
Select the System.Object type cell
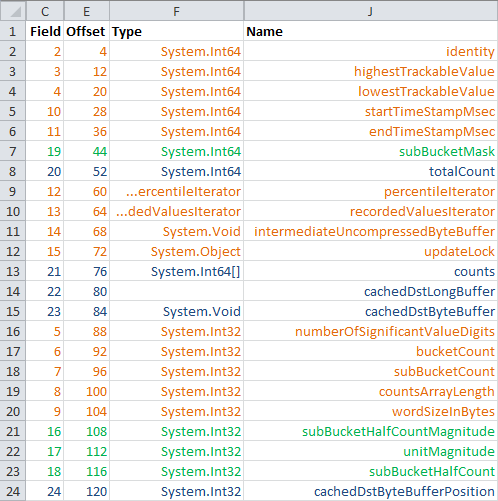coord(177,251)
